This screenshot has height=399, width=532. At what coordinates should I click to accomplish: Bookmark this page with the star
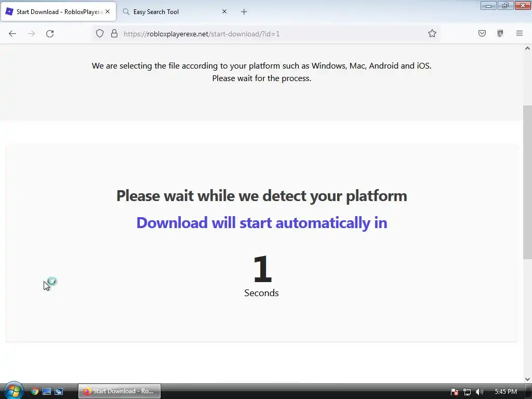tap(432, 33)
